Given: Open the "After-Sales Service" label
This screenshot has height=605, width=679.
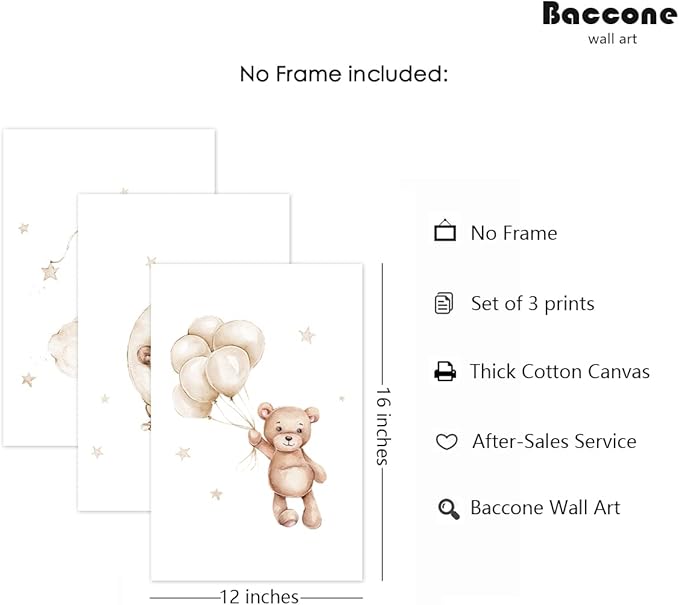Looking at the screenshot, I should pos(554,441).
